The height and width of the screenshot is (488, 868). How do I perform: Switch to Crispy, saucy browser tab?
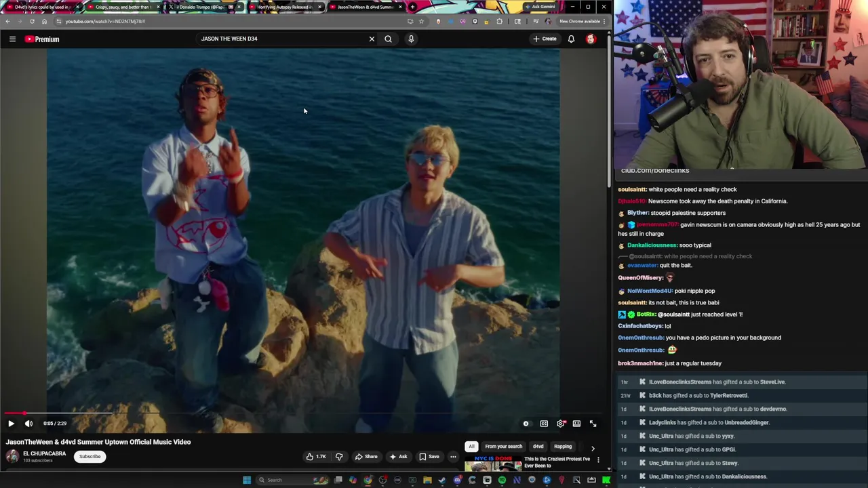tap(122, 7)
